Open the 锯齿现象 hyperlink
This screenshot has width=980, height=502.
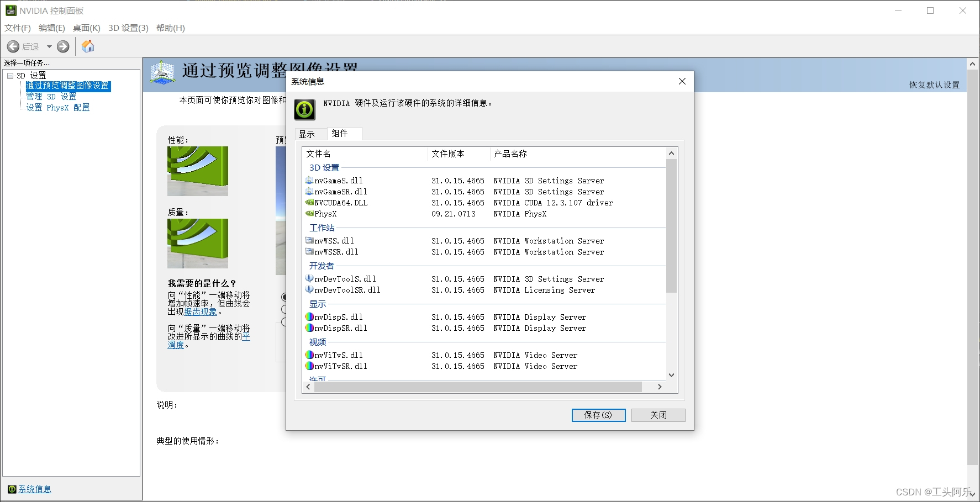pos(201,311)
